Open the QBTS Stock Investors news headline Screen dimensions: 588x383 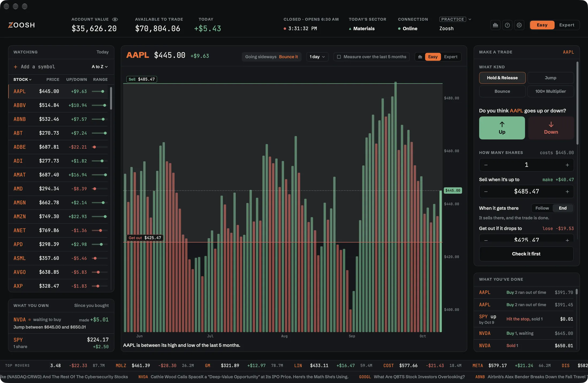(x=419, y=377)
